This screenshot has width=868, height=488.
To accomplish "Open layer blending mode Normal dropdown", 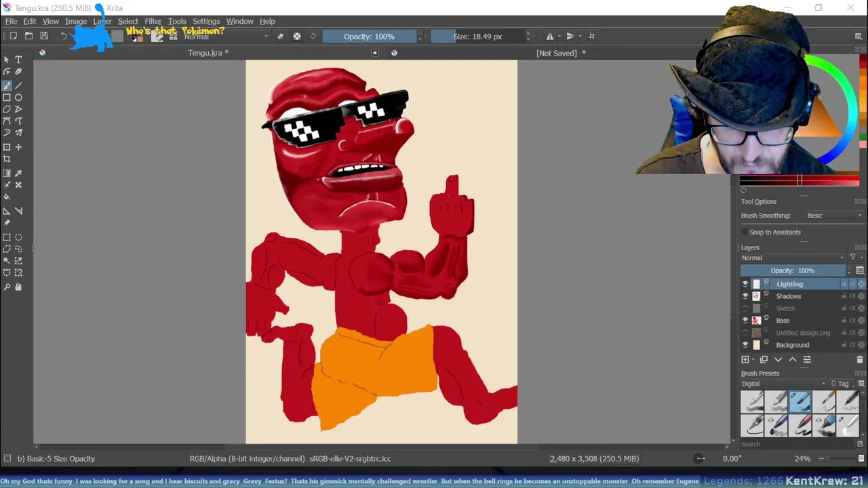I will (x=793, y=258).
